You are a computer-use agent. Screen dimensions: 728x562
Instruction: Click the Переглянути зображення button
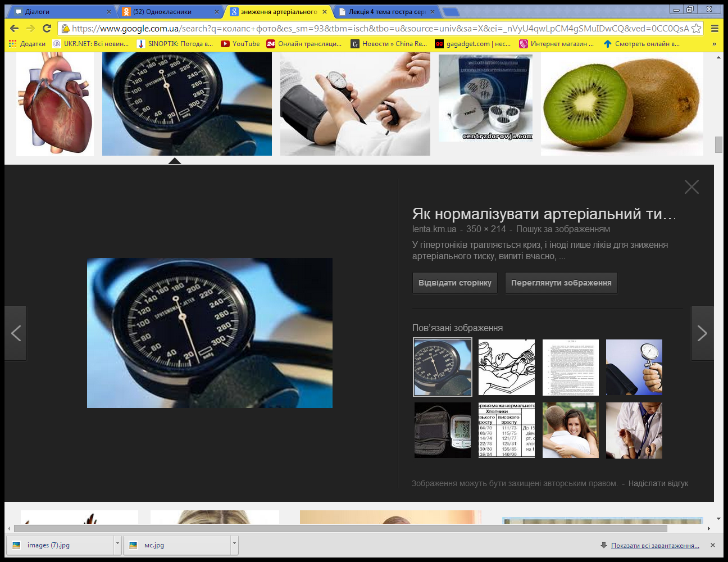point(561,283)
